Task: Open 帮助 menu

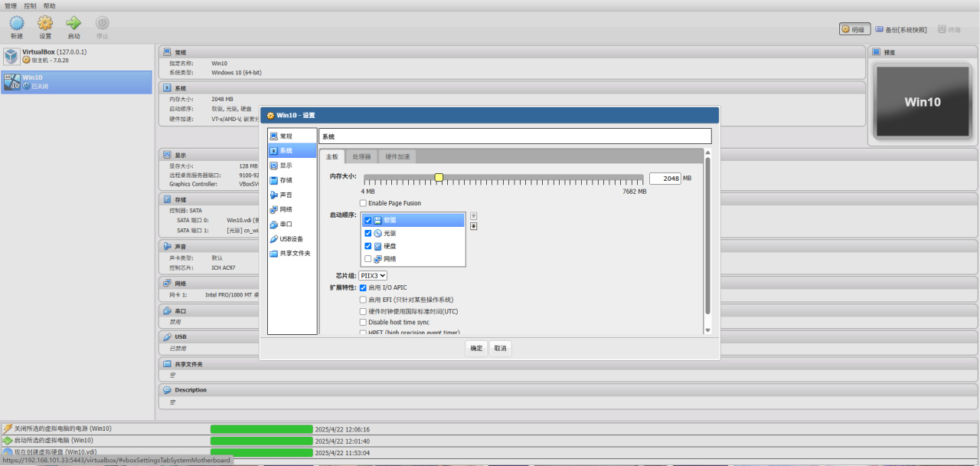Action: point(49,5)
